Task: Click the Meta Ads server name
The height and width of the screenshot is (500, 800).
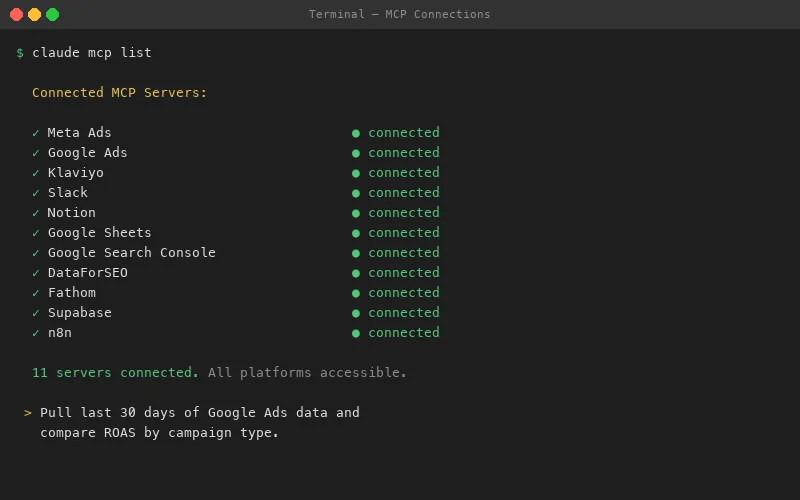Action: pos(79,133)
